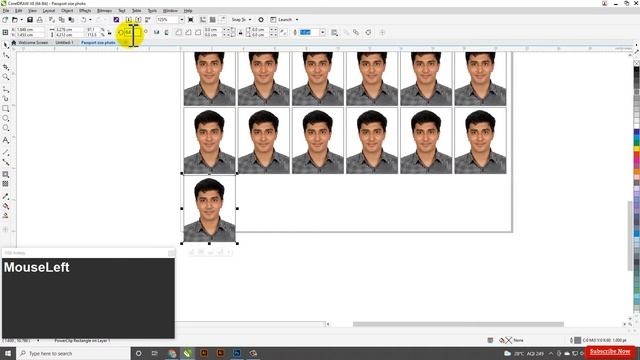Click Convert to Curves icon
Image resolution: width=640 pixels, height=360 pixels.
click(368, 32)
